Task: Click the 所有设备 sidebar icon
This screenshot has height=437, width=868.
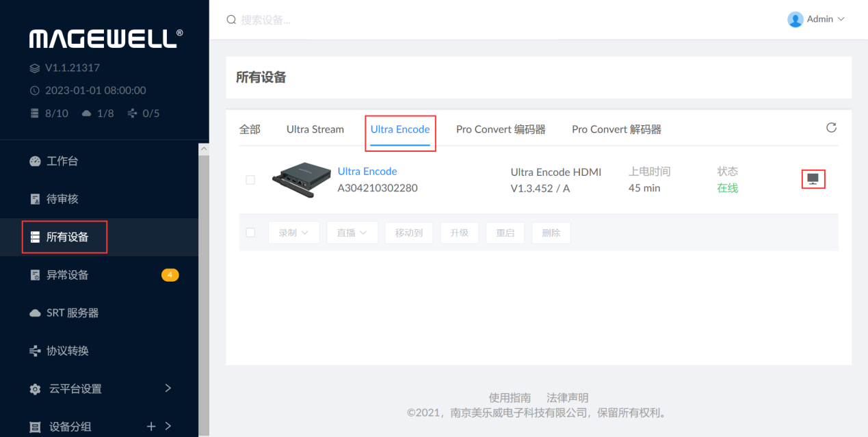Action: pos(36,237)
